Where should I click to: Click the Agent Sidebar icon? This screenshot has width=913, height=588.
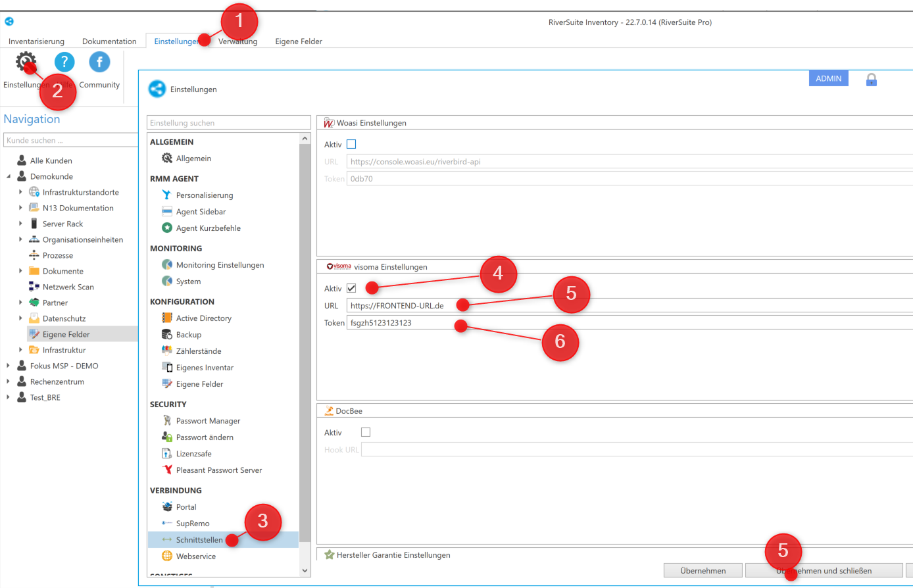click(x=167, y=212)
